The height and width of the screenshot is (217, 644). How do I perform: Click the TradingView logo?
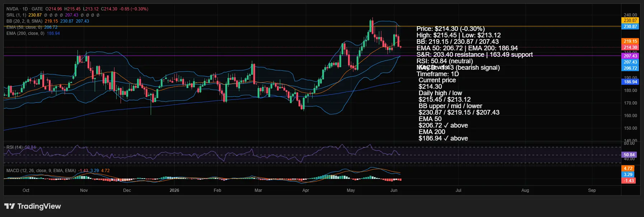(33, 206)
